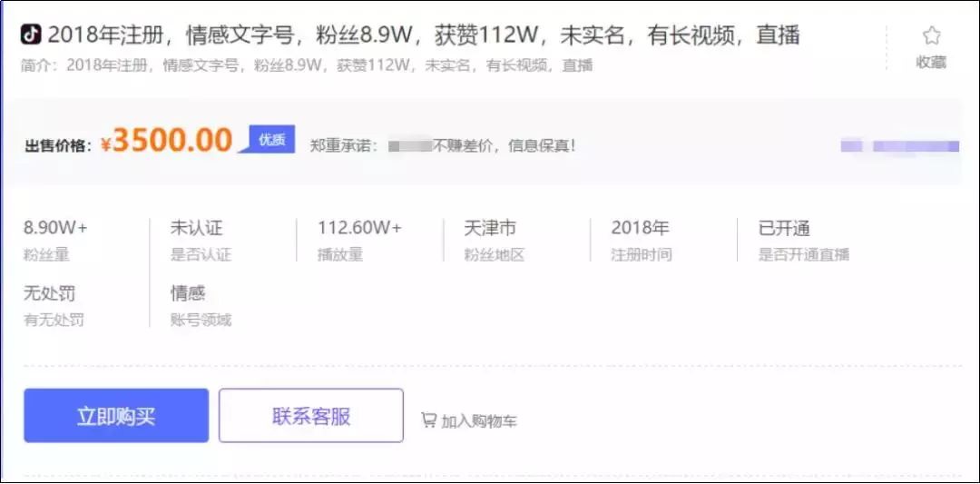
Task: Click the 未认证 value
Action: tap(196, 228)
